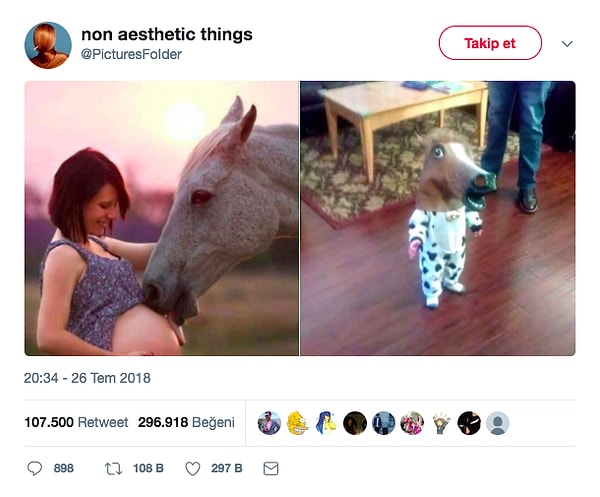Expand the tweet options chevron menu
Image resolution: width=600 pixels, height=497 pixels.
tap(567, 44)
